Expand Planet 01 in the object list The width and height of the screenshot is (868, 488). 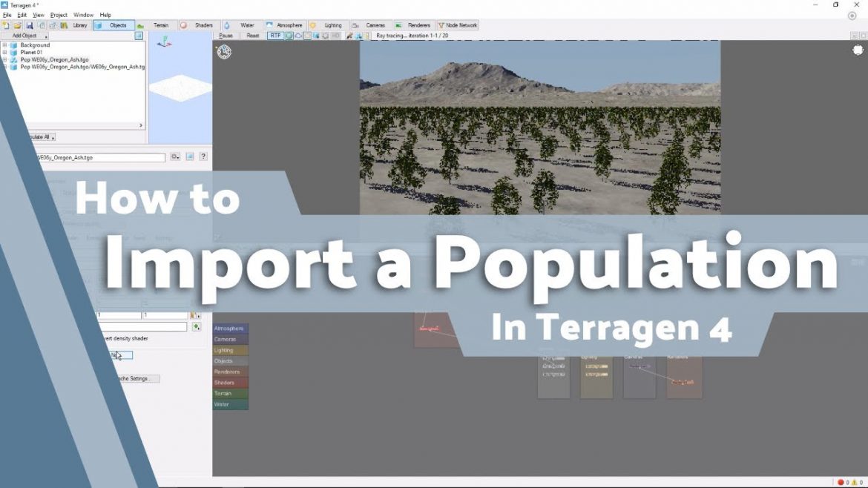tap(6, 52)
